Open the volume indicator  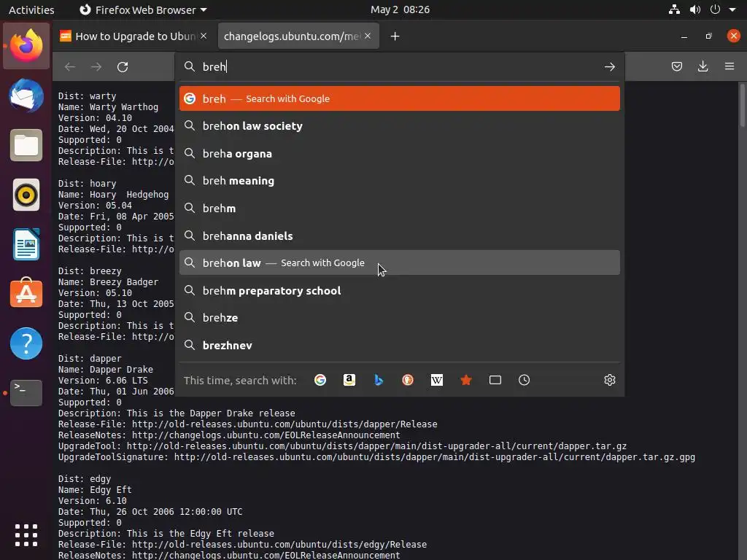[x=695, y=9]
